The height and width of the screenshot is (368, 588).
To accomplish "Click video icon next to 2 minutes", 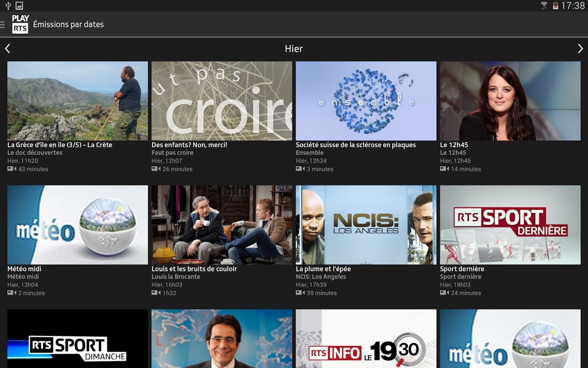I will point(12,292).
